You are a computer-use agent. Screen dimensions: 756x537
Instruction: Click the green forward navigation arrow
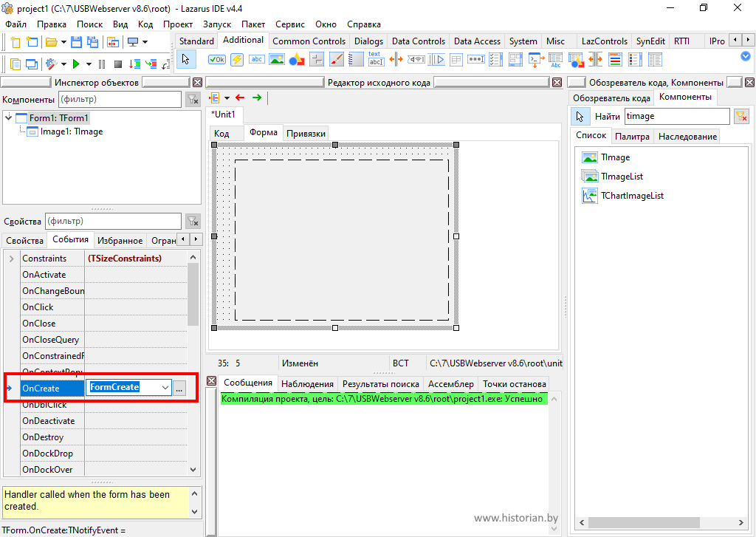click(257, 98)
